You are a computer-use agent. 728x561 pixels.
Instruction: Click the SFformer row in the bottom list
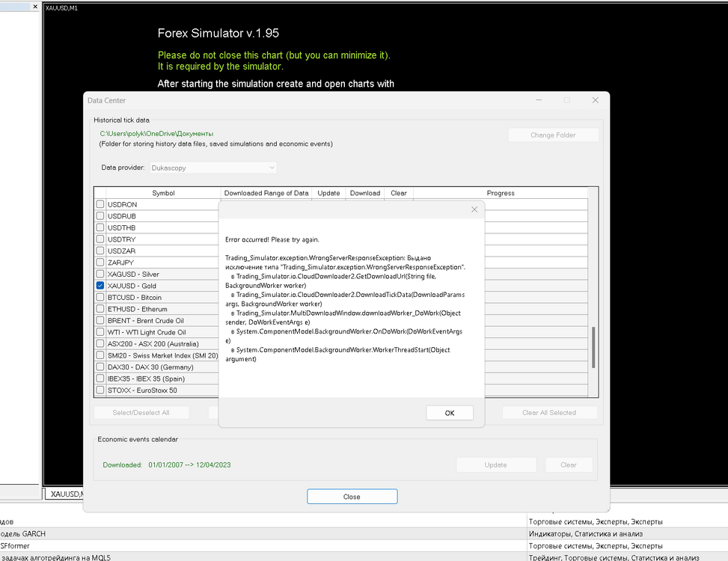pos(263,546)
